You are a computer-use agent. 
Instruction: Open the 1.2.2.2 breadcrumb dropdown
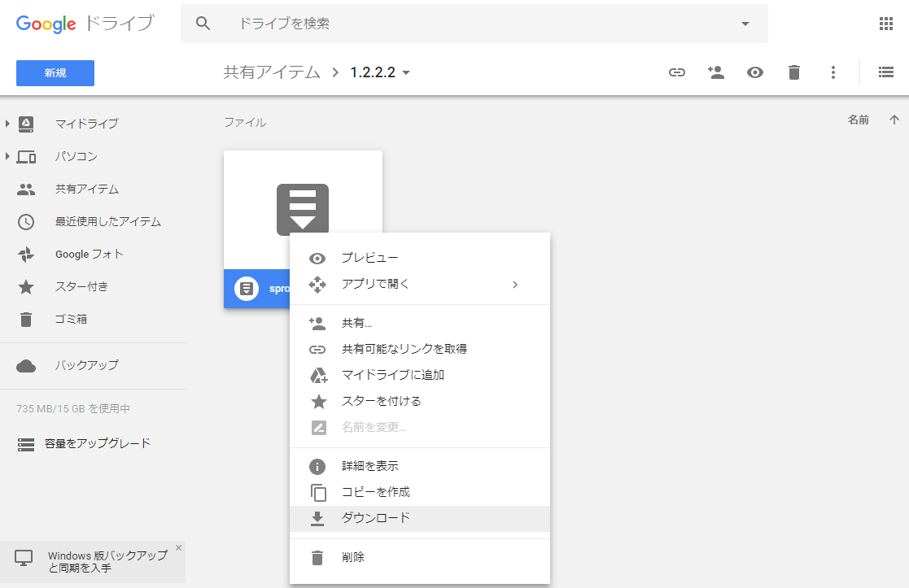tap(405, 72)
